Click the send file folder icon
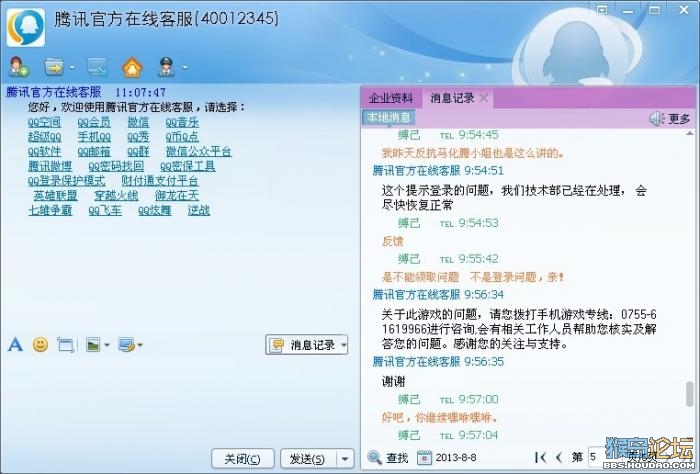The image size is (700, 474). coord(54,67)
